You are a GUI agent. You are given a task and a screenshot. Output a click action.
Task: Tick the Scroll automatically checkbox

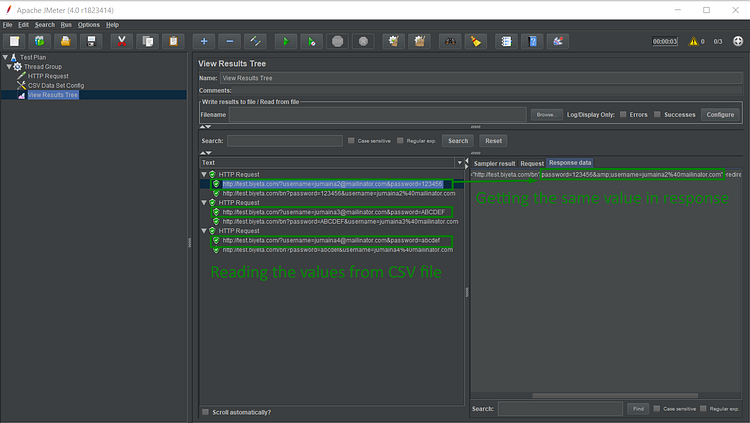point(206,412)
